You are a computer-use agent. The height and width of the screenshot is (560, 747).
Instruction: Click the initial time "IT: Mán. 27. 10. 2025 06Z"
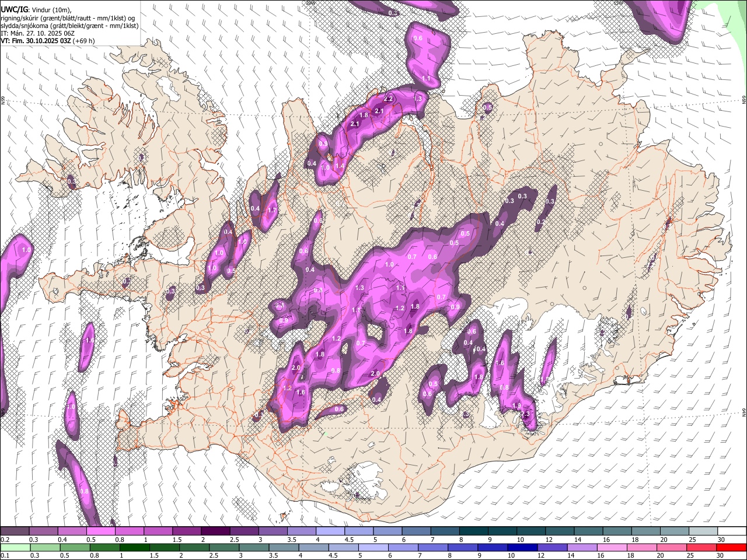[38, 33]
